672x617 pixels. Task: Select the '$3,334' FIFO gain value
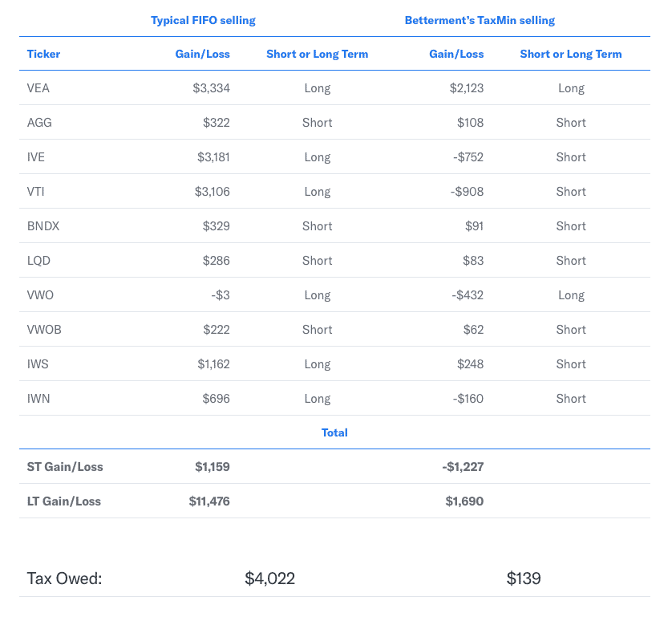211,88
